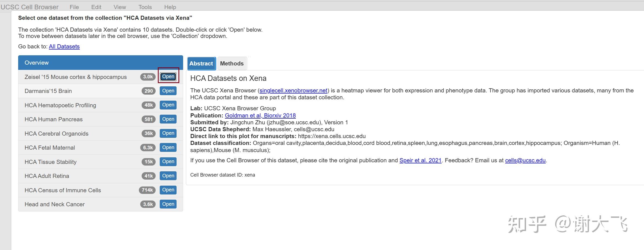Open the File menu
This screenshot has width=644, height=250.
coord(74,7)
